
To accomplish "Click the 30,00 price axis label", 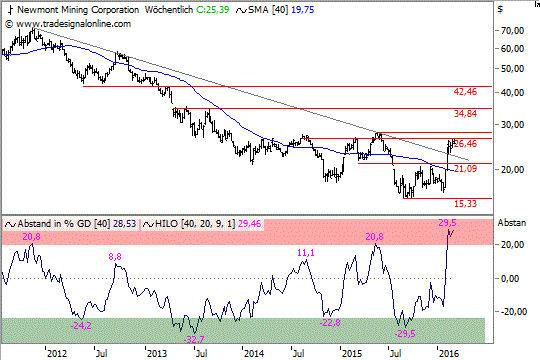I will pos(512,125).
